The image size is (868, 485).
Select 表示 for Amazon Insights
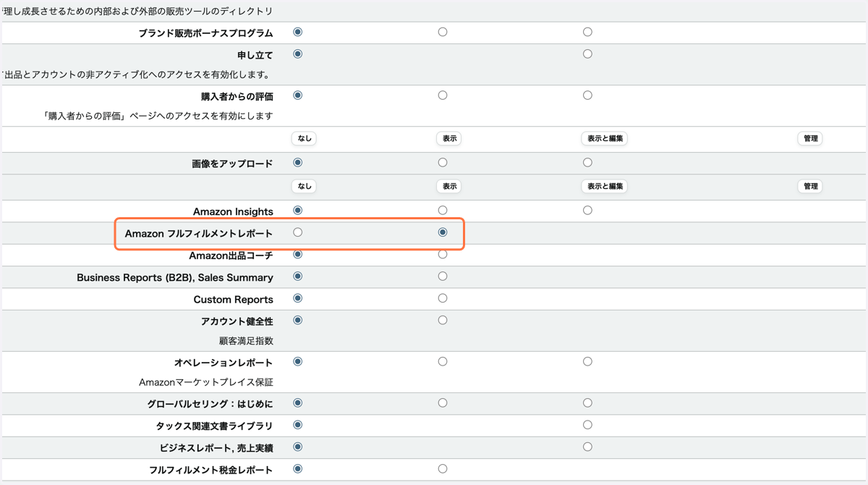coord(443,210)
